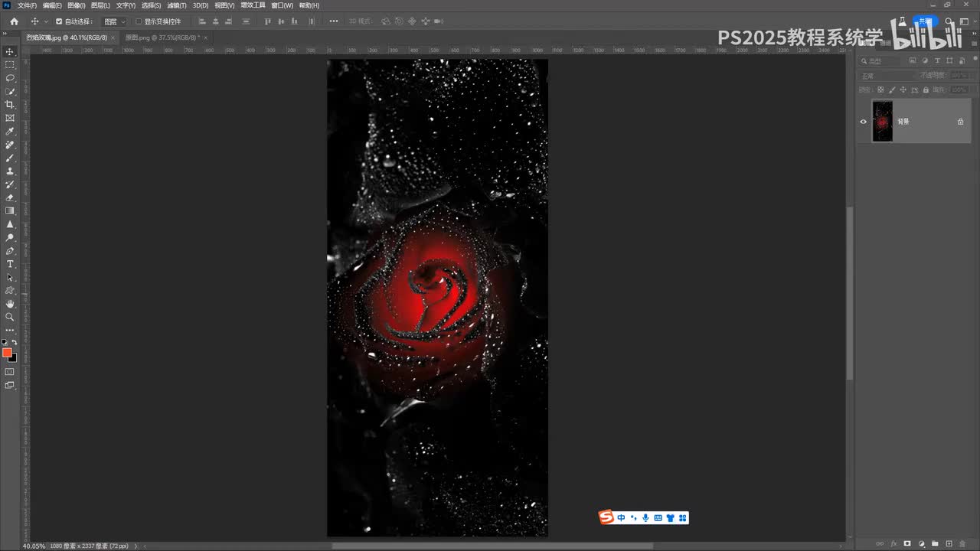This screenshot has height=551, width=980.
Task: Hide the 背景 layer with eye icon
Action: (x=864, y=122)
